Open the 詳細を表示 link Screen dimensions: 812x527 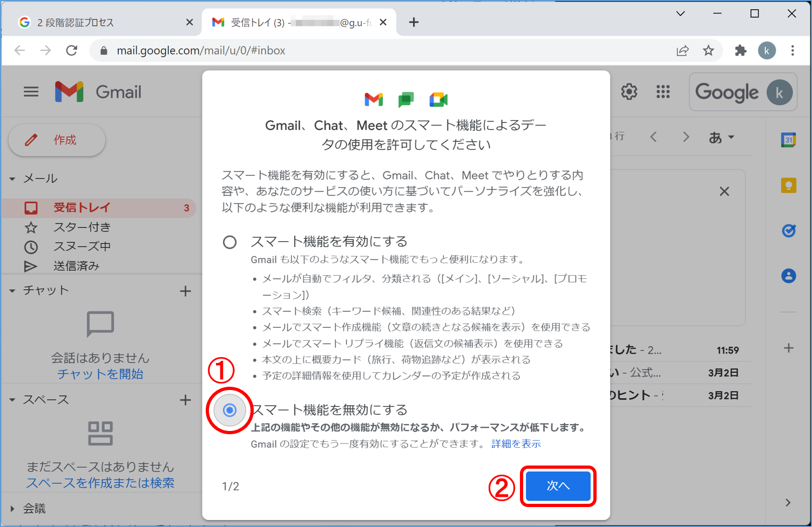(516, 444)
